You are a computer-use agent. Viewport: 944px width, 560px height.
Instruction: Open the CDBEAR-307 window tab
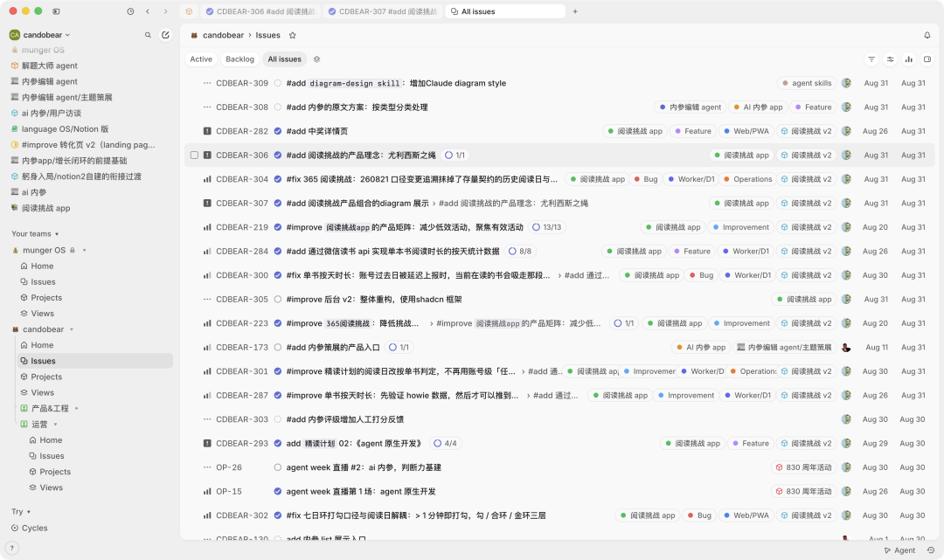[383, 11]
